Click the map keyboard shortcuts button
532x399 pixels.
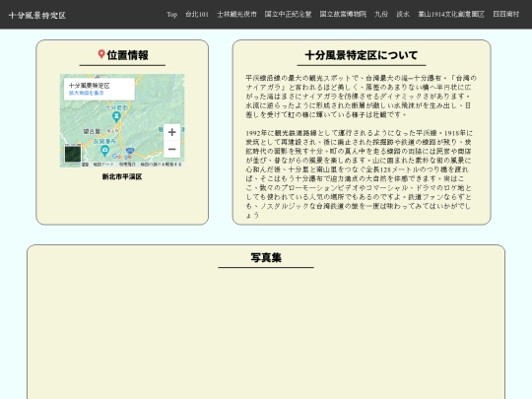(85, 165)
